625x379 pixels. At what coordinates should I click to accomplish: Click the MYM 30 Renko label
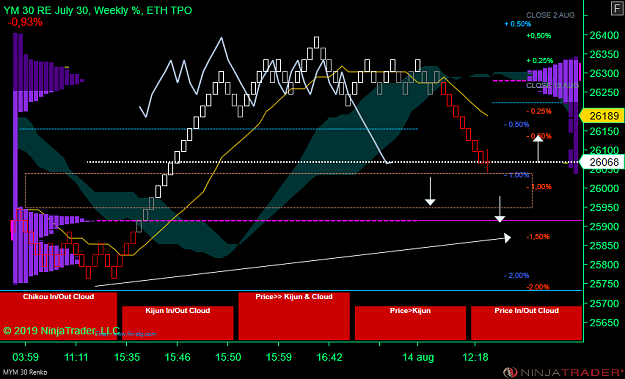click(25, 373)
